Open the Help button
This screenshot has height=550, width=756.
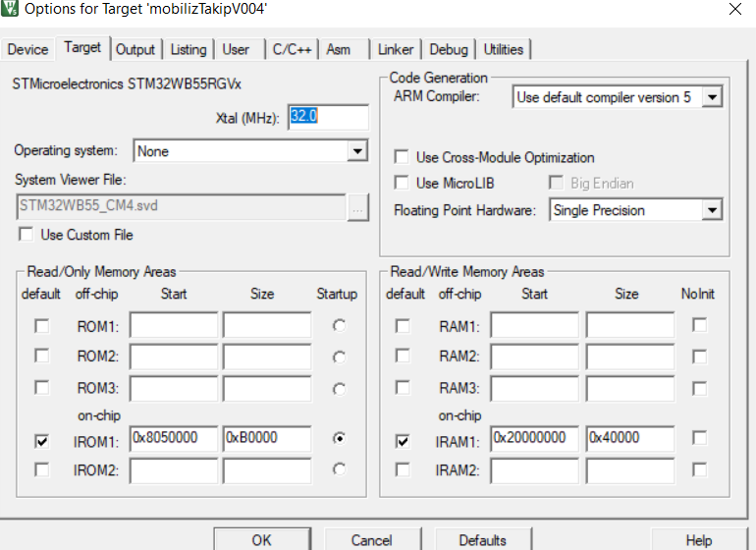(699, 539)
